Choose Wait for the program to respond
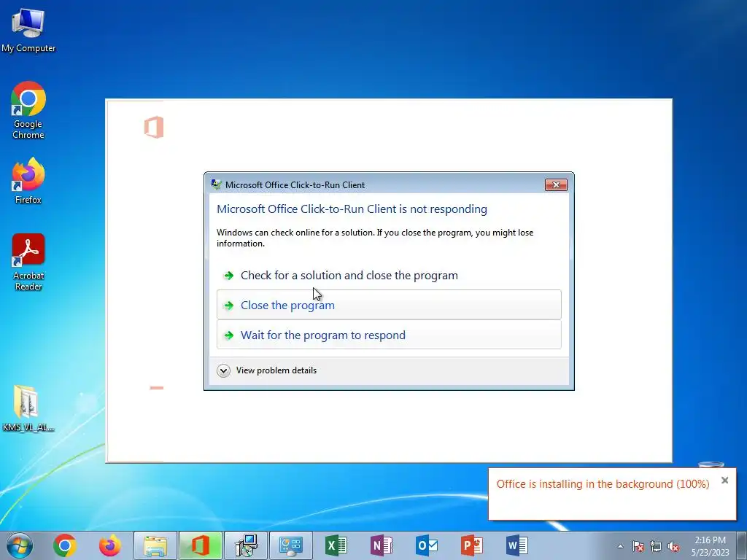 (x=389, y=335)
